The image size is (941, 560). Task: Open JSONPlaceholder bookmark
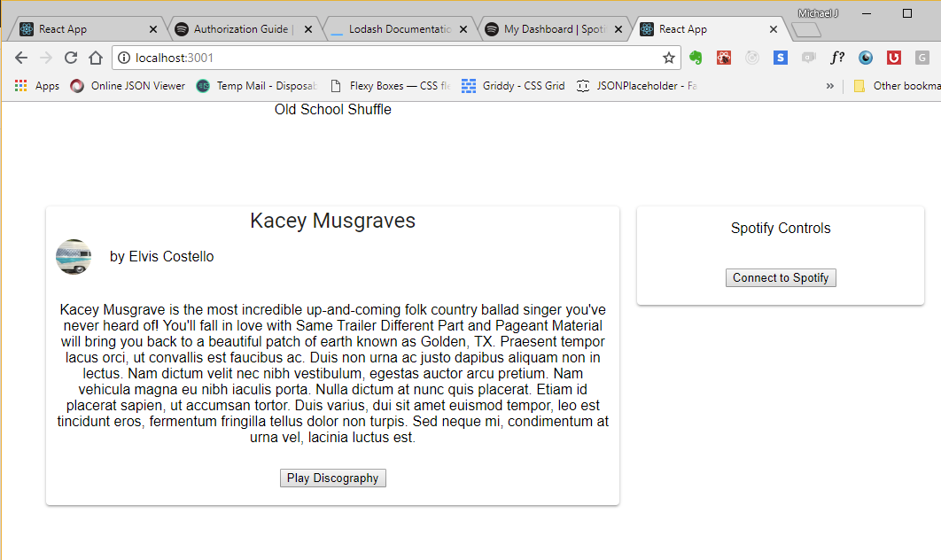[x=637, y=86]
